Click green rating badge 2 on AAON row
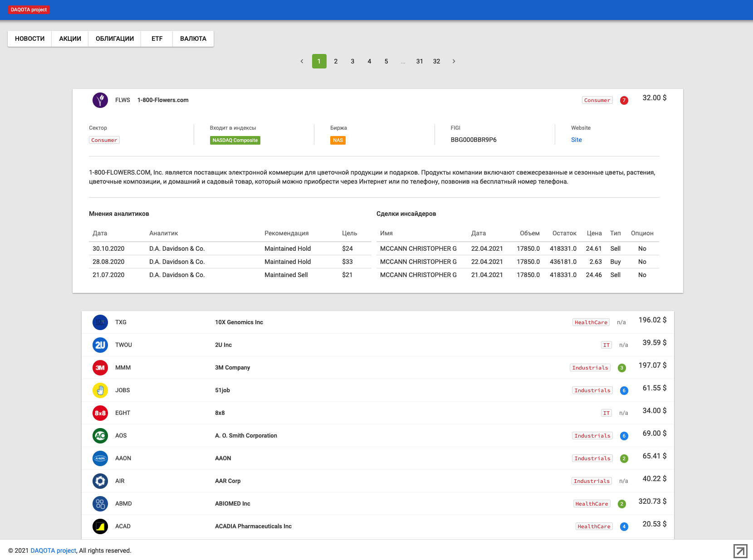 click(x=624, y=458)
